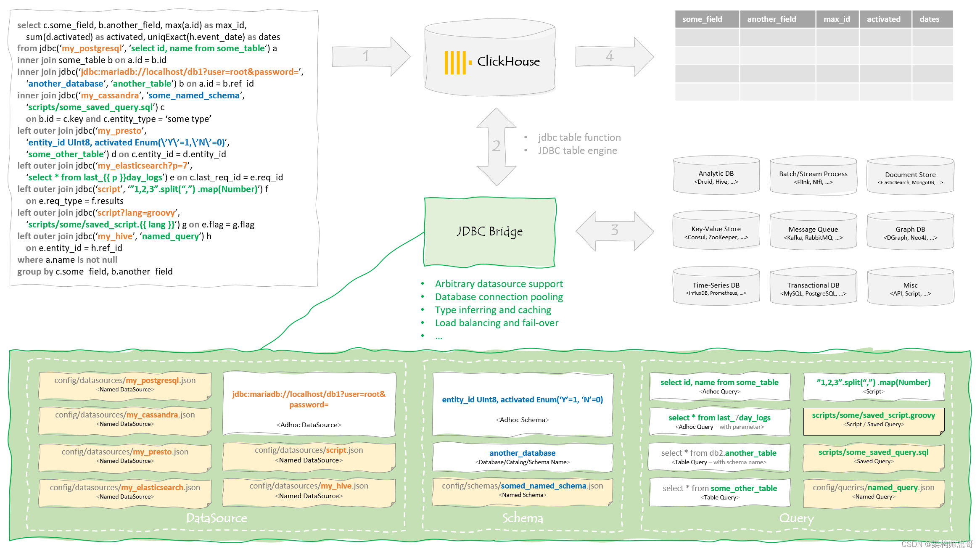Open the my_hive.json datasource card
980x552 pixels.
(309, 490)
